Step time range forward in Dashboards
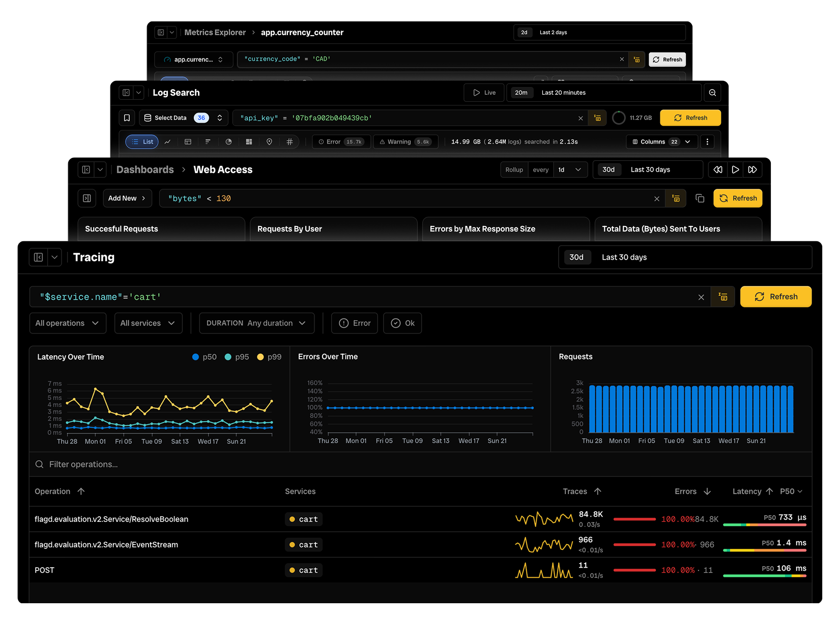Screen dimensions: 840x618 pyautogui.click(x=752, y=170)
